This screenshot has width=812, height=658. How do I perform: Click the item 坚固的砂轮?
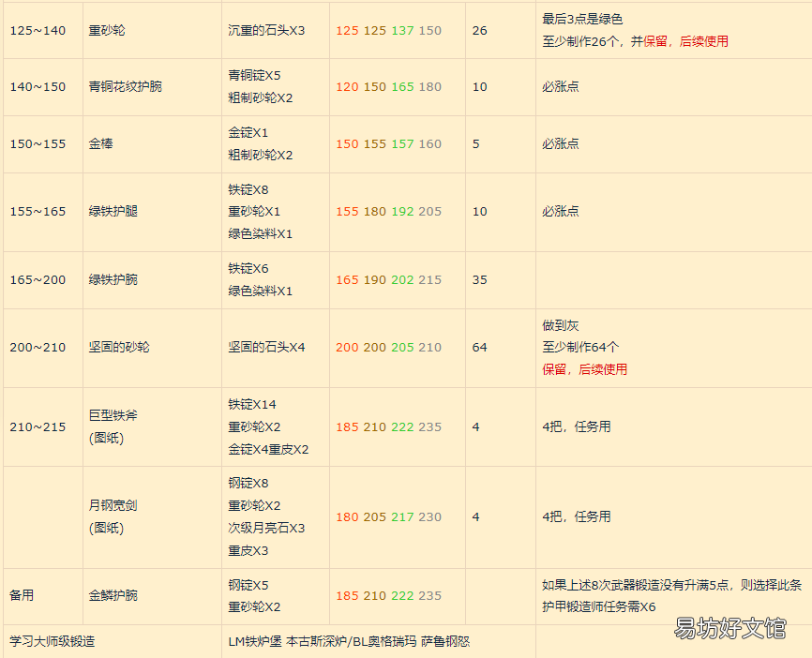(x=119, y=347)
